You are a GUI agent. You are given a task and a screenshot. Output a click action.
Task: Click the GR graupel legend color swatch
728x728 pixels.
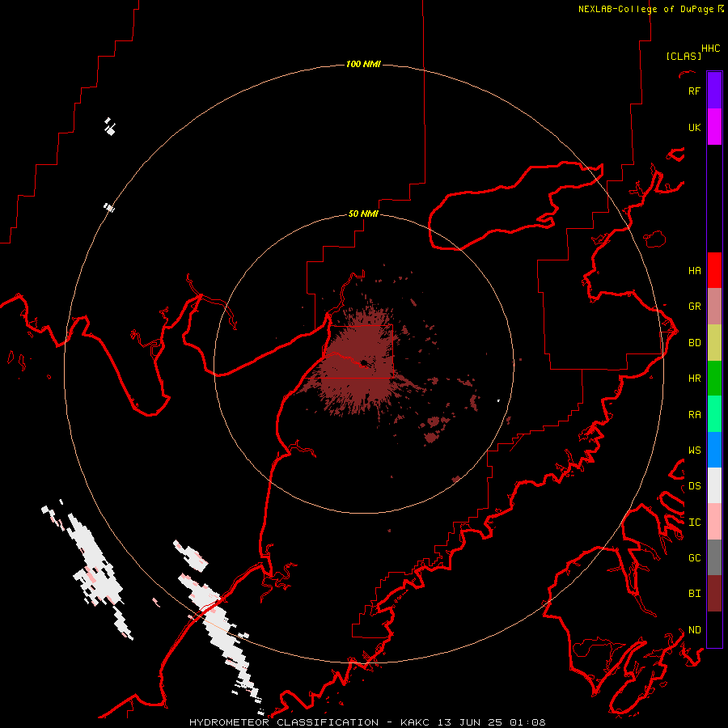(714, 307)
